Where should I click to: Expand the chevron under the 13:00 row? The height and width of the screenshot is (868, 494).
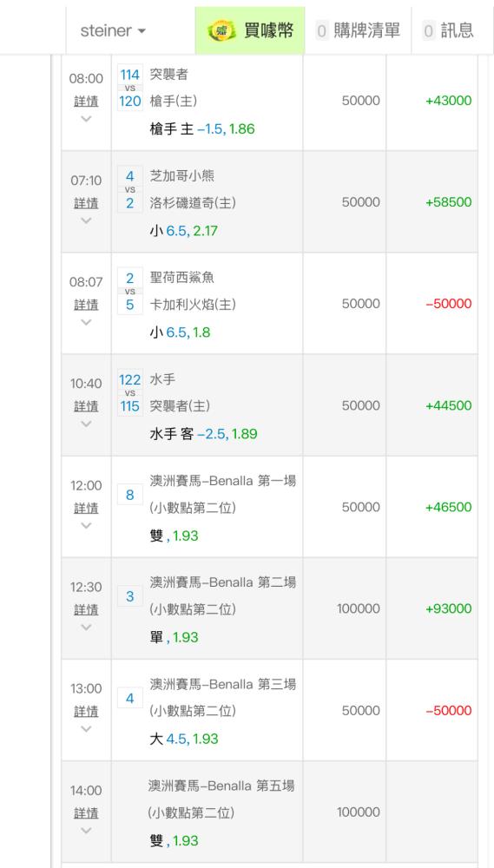[x=86, y=728]
